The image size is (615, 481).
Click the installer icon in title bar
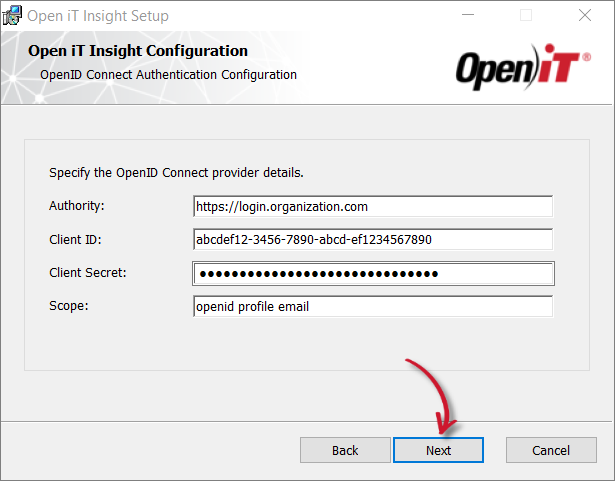tap(12, 15)
